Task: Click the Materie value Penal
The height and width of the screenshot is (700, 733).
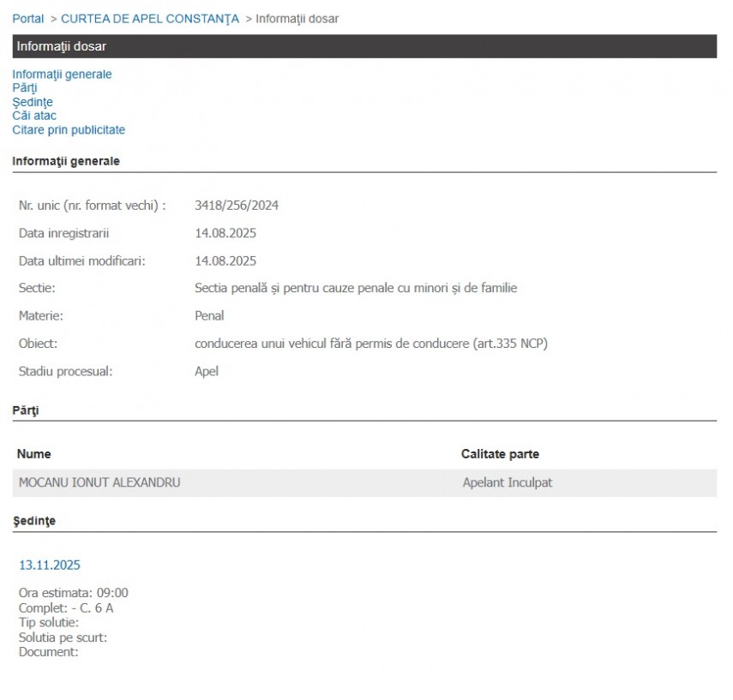Action: coord(209,316)
